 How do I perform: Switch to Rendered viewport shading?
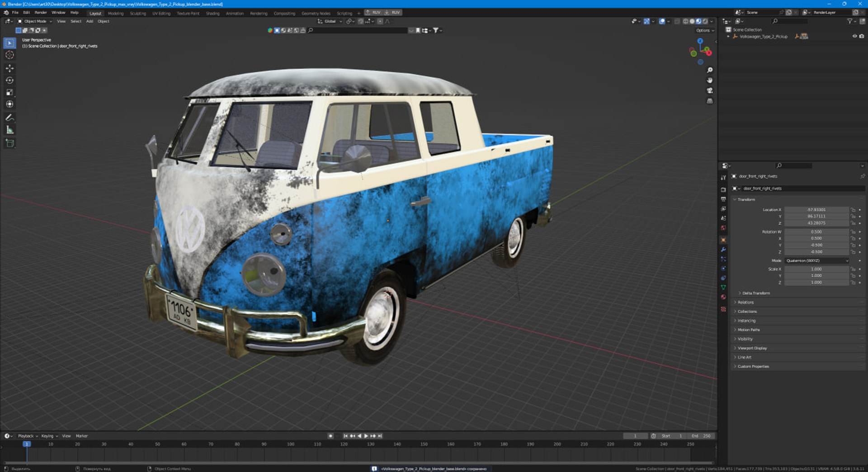705,21
